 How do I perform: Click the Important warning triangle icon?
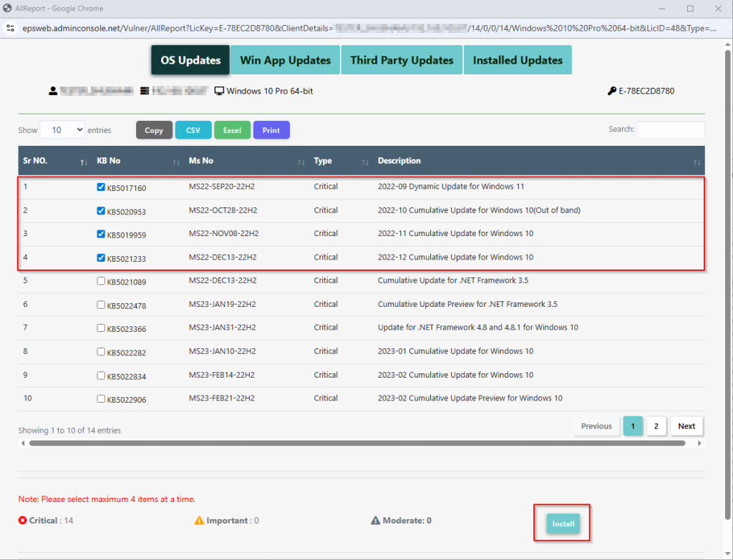[x=199, y=521]
